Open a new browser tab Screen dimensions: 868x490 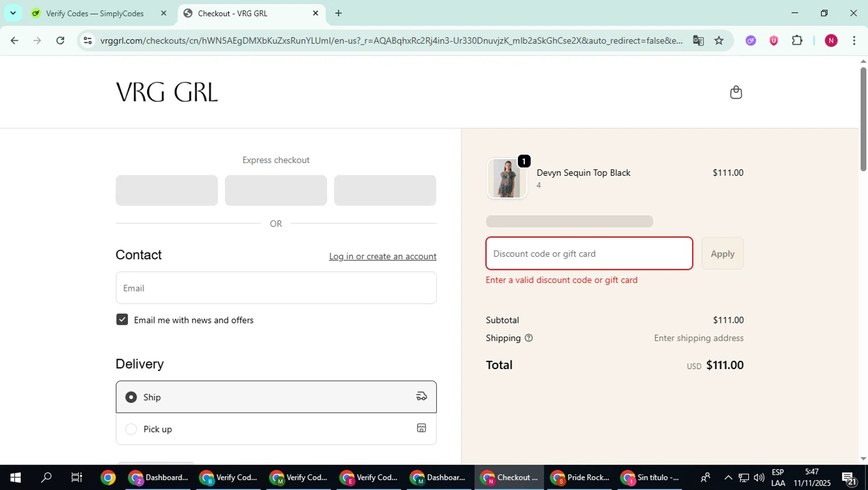[339, 13]
